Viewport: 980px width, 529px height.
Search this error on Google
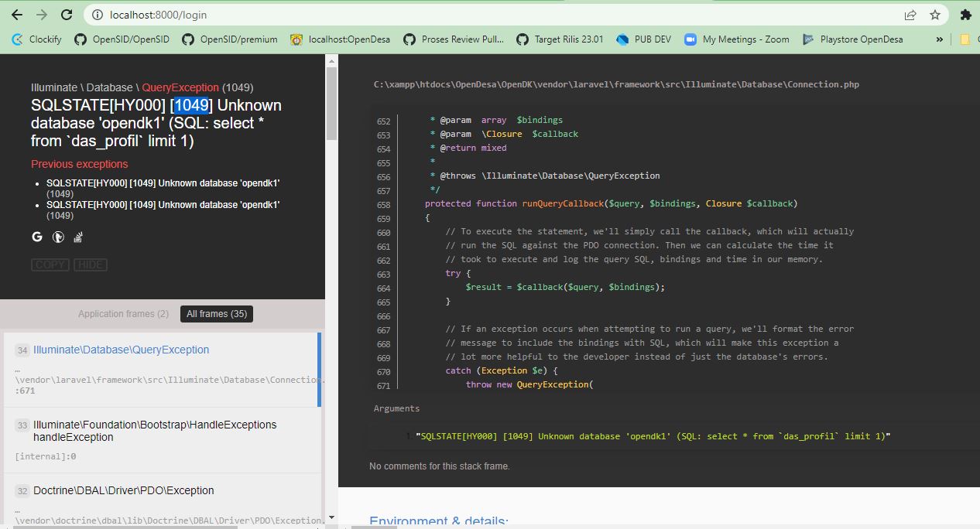pyautogui.click(x=36, y=237)
